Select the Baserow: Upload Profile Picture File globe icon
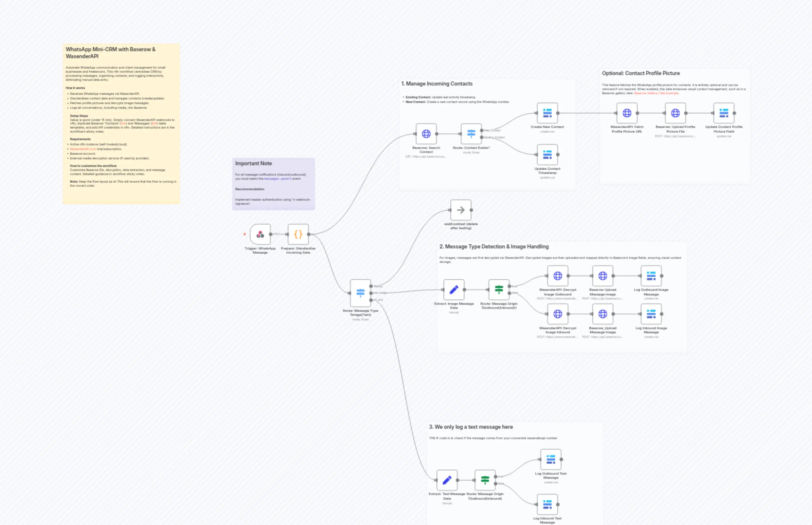Screen dimensions: 812x525 pyautogui.click(x=675, y=113)
